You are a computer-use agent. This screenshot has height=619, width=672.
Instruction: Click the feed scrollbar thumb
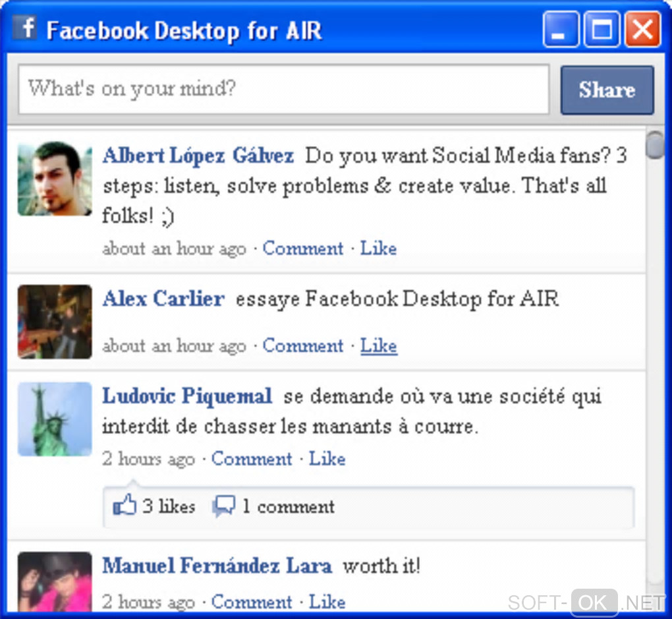click(656, 146)
